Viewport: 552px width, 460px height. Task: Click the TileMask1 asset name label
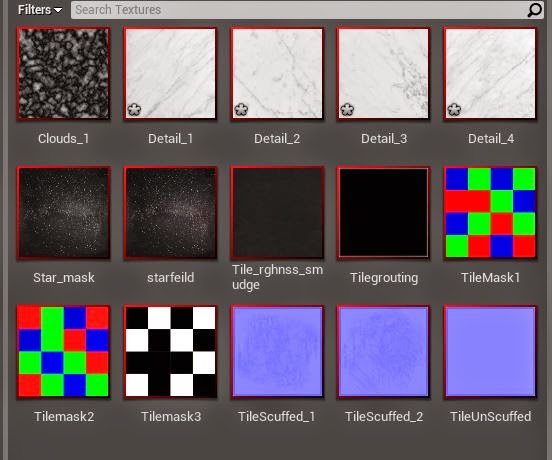[x=491, y=278]
